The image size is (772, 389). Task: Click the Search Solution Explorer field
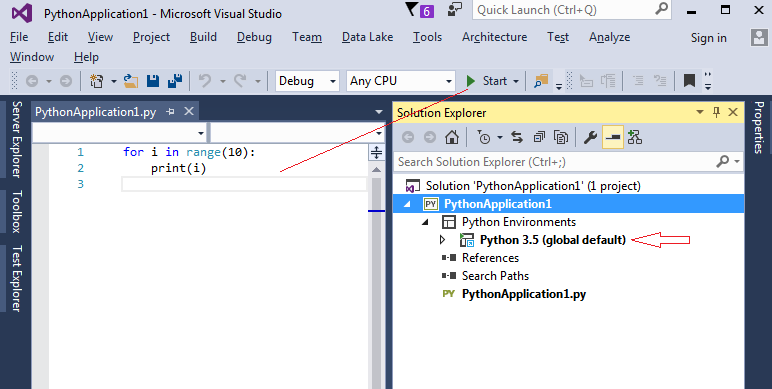click(x=556, y=162)
